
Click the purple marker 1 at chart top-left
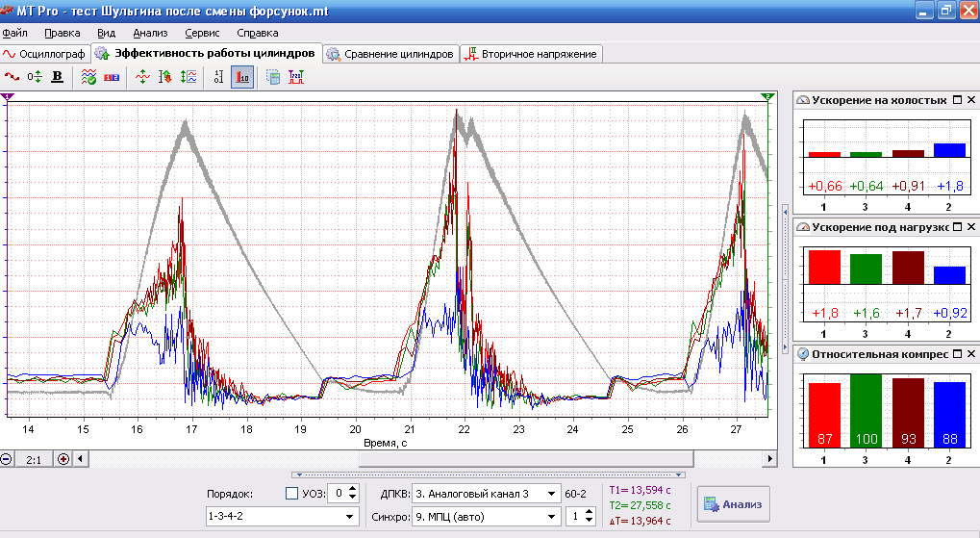click(x=7, y=96)
